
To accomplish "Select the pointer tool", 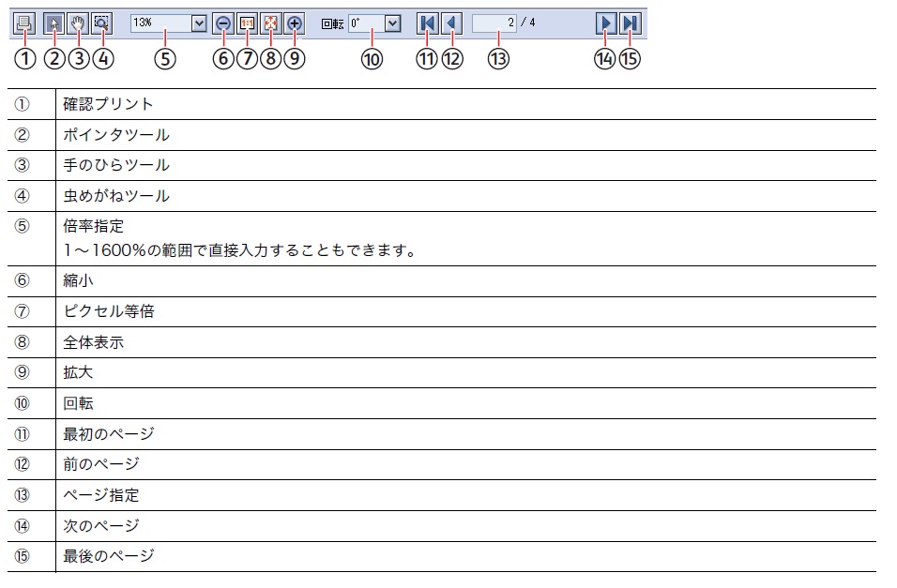I will (54, 23).
